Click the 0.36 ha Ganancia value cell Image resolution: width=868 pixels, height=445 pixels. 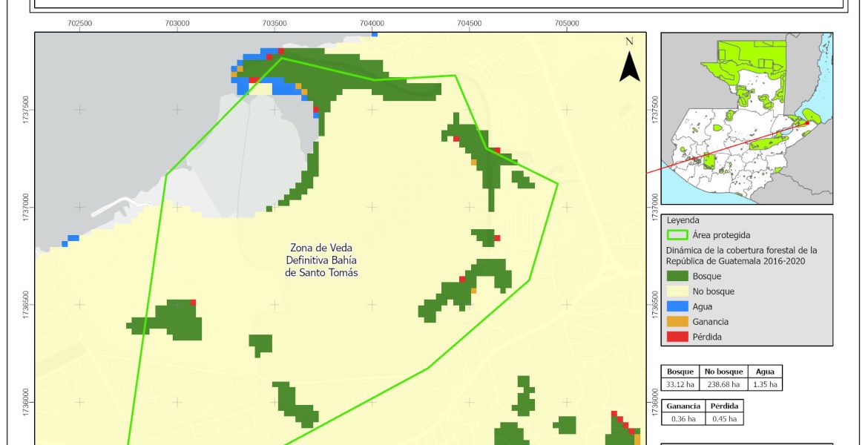tap(680, 418)
